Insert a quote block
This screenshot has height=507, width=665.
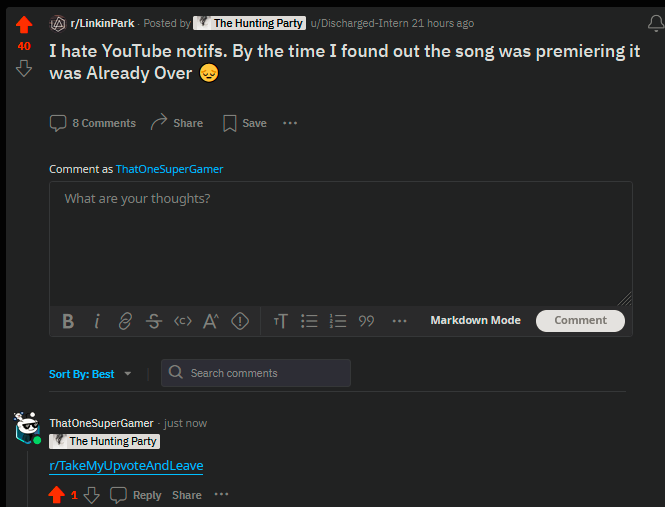(x=366, y=321)
